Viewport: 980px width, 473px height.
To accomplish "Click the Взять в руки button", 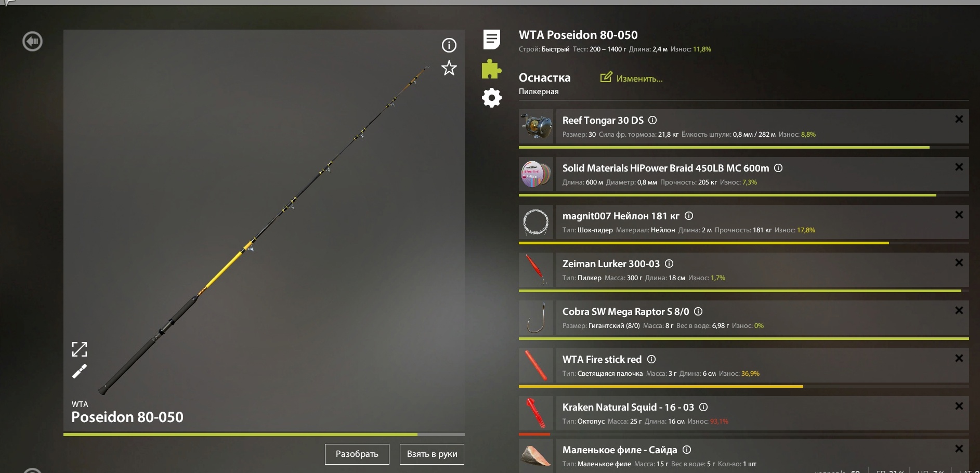I will [x=432, y=454].
